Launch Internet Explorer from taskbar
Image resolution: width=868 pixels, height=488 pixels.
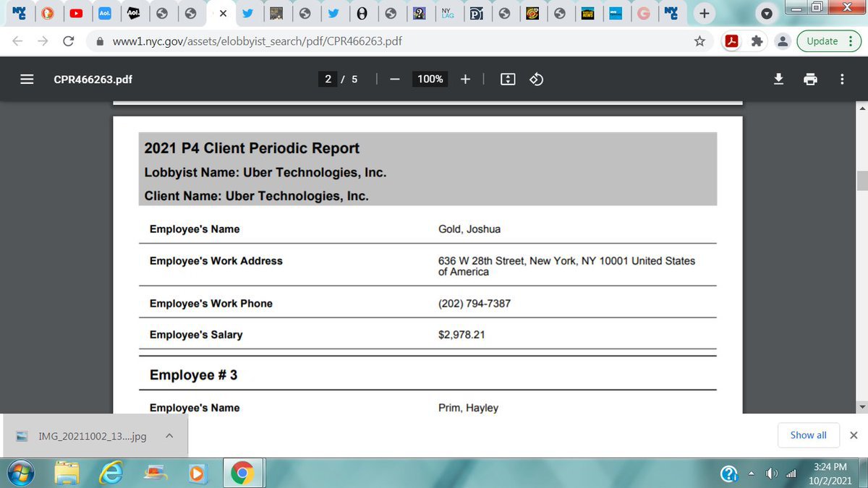click(111, 474)
